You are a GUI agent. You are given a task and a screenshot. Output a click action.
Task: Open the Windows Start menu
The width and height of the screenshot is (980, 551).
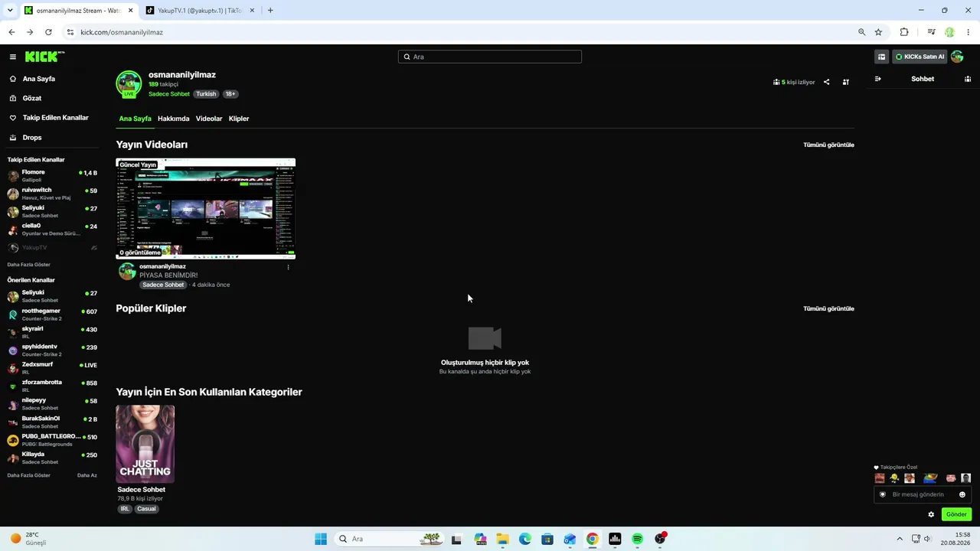pyautogui.click(x=320, y=539)
